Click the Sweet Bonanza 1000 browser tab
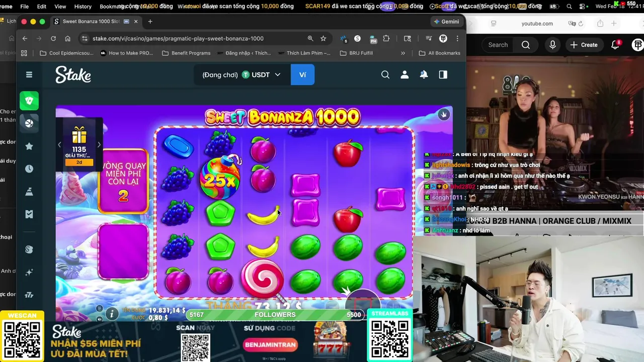644x362 pixels. point(96,22)
